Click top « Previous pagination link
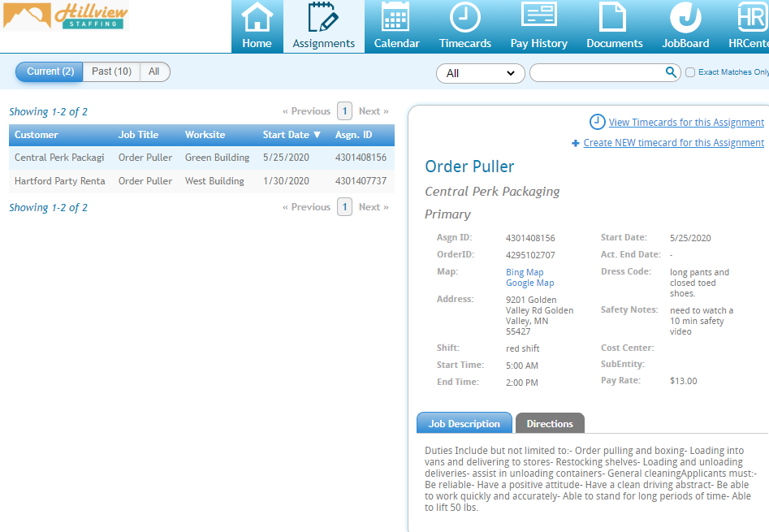Image resolution: width=769 pixels, height=532 pixels. [306, 111]
